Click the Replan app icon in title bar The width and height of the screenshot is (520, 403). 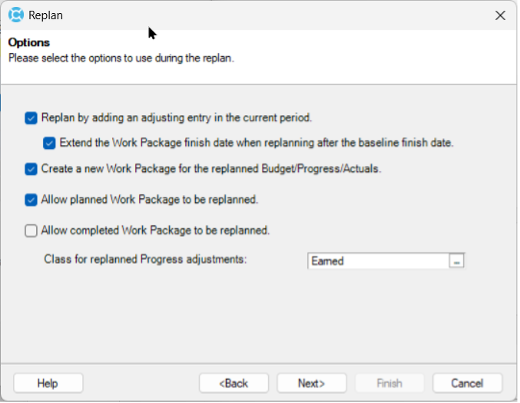point(16,15)
